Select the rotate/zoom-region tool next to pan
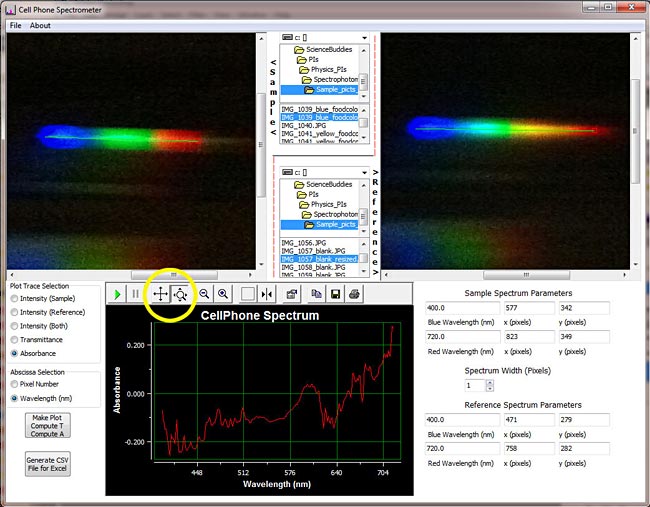This screenshot has width=650, height=507. pyautogui.click(x=180, y=294)
